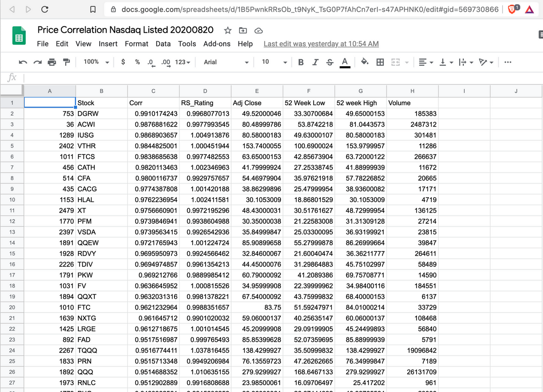Screen dimensions: 543x392
Task: Open the borders tool
Action: 380,62
